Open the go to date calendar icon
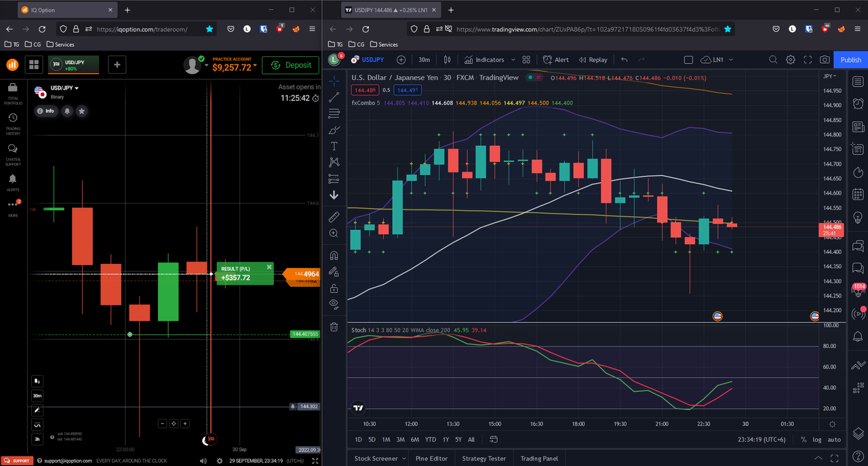868x466 pixels. click(x=494, y=440)
